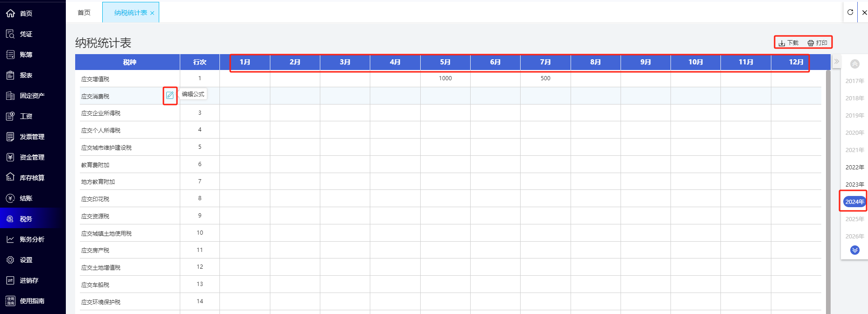Open the 账簿 ledger sidebar icon
The height and width of the screenshot is (314, 868).
(10, 55)
